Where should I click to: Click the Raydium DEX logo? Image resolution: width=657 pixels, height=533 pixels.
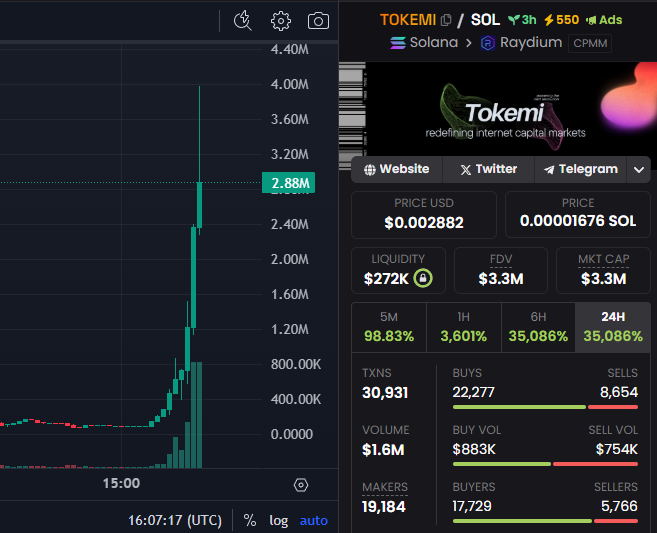488,43
